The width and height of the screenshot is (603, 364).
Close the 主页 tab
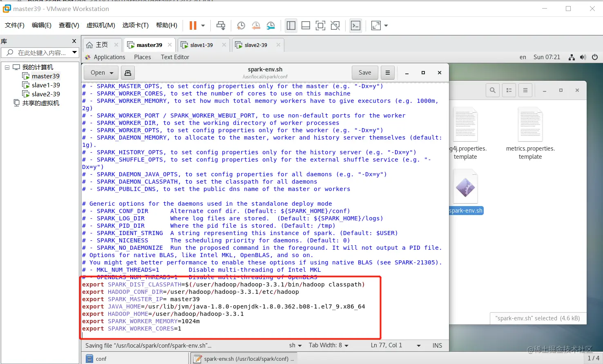[116, 45]
